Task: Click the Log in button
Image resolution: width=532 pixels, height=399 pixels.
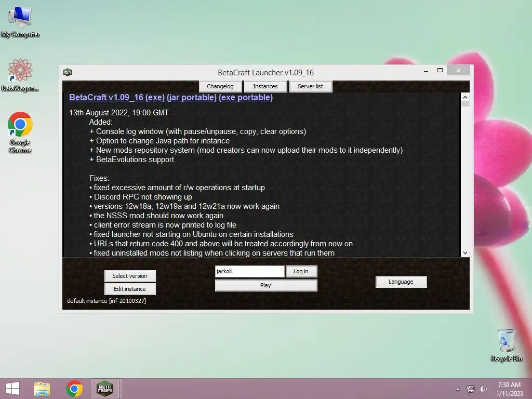Action: pyautogui.click(x=301, y=271)
